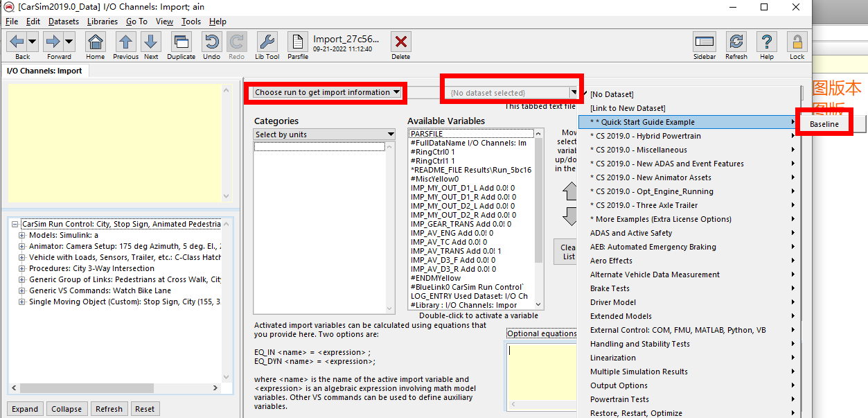Click the Expand button below tree
This screenshot has width=868, height=418.
click(x=25, y=409)
